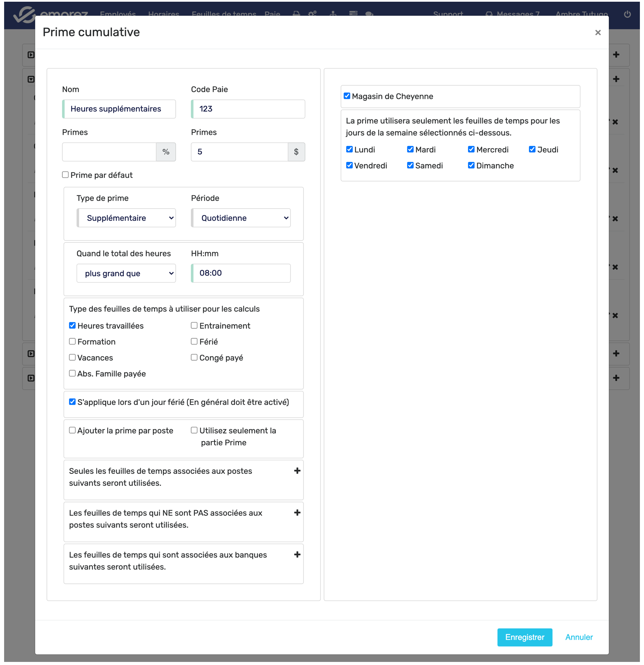Click plus beside 'NE sont PAS associées aux postes'
This screenshot has width=644, height=665.
[297, 513]
